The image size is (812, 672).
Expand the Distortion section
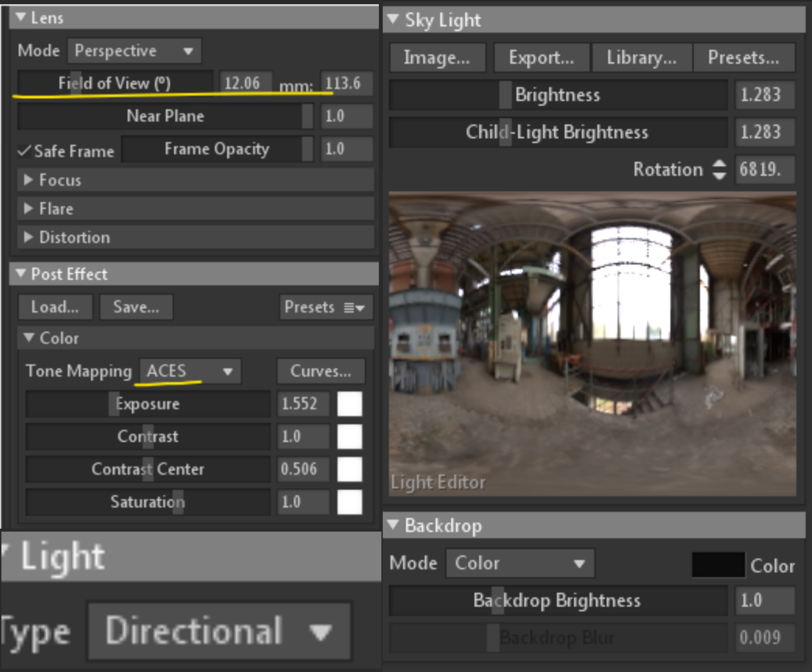click(x=29, y=238)
